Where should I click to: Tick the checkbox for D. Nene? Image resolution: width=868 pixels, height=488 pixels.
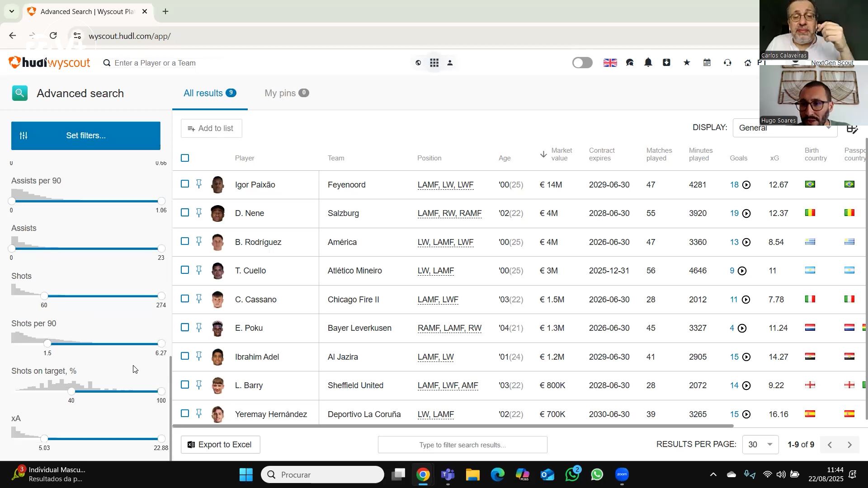[x=185, y=213]
